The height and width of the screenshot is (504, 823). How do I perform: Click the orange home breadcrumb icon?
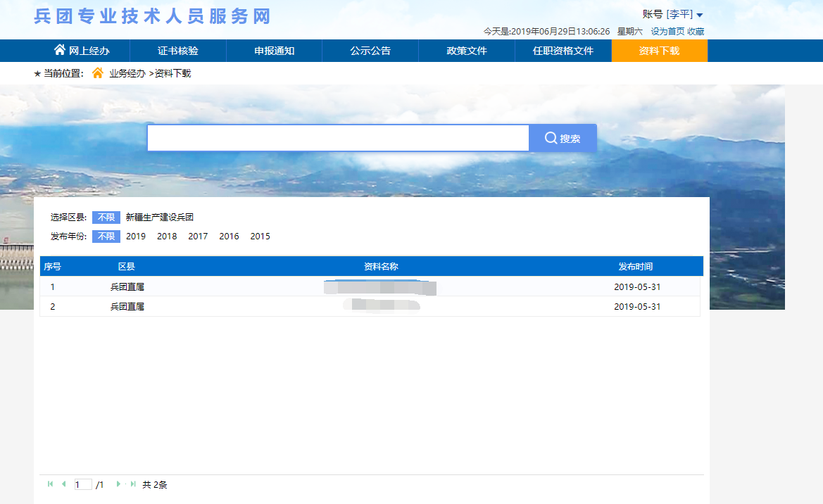click(x=98, y=73)
